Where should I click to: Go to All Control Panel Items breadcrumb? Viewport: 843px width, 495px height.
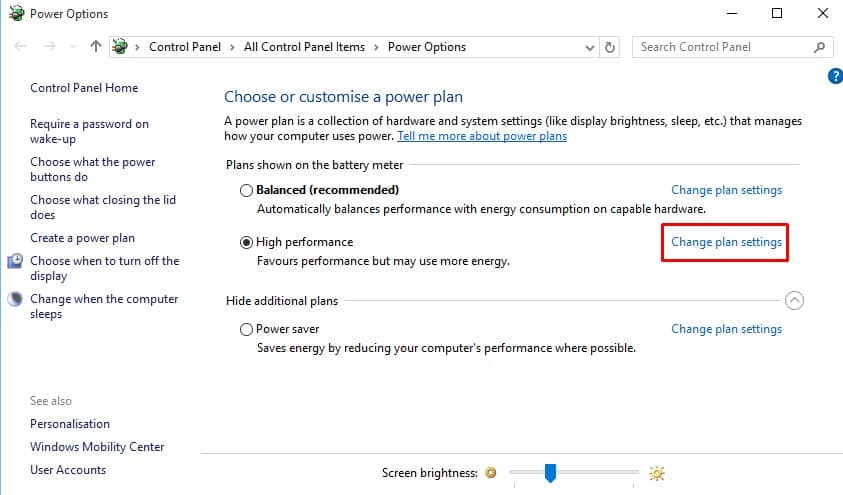tap(304, 47)
